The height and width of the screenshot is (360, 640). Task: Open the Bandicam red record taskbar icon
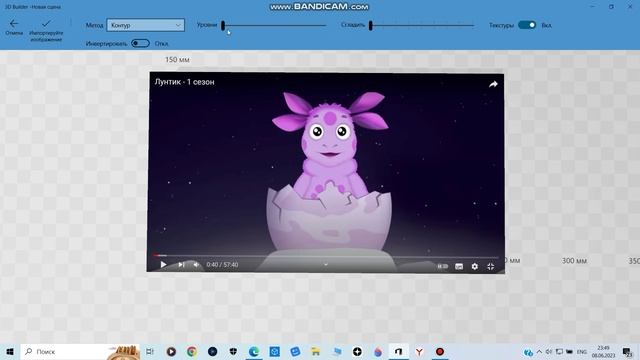coord(440,351)
